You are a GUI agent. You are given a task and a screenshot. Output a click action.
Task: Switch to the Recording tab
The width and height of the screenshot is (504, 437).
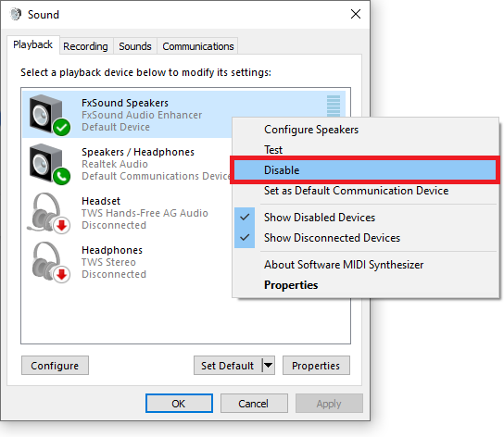point(85,46)
